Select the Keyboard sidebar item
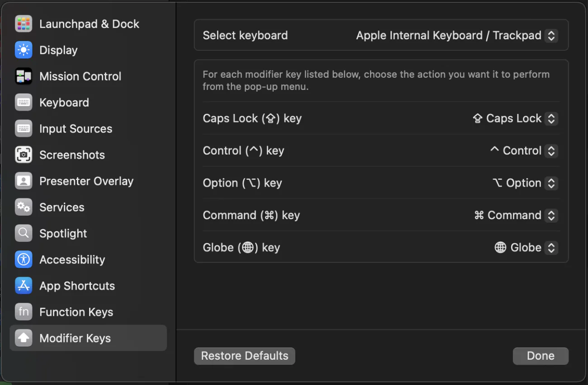588x385 pixels. coord(88,103)
